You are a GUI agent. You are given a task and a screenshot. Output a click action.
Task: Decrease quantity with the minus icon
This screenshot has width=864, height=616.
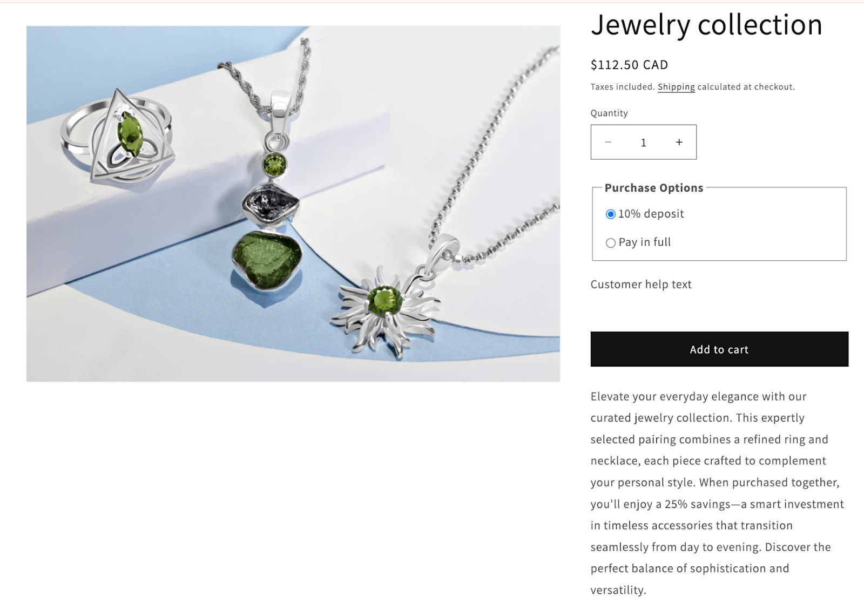(x=608, y=142)
